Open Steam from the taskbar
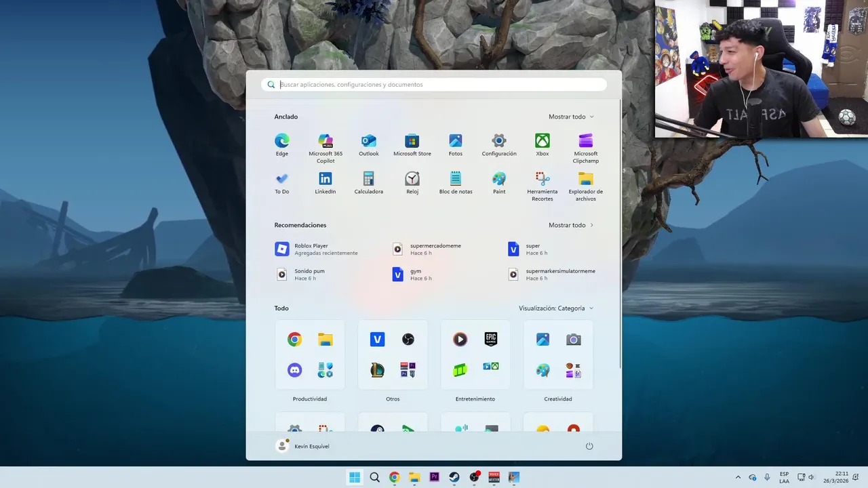868x488 pixels. click(x=454, y=477)
